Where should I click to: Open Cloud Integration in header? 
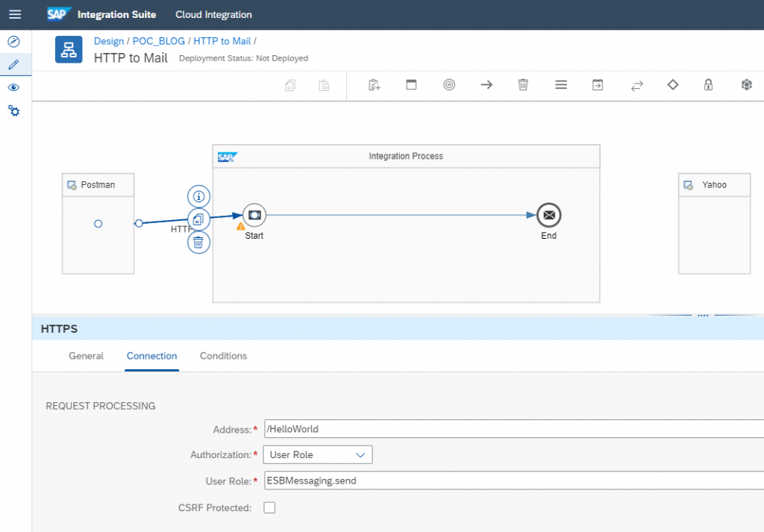213,15
